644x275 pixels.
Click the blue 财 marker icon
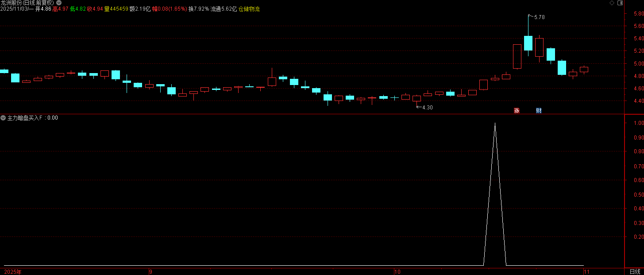539,111
